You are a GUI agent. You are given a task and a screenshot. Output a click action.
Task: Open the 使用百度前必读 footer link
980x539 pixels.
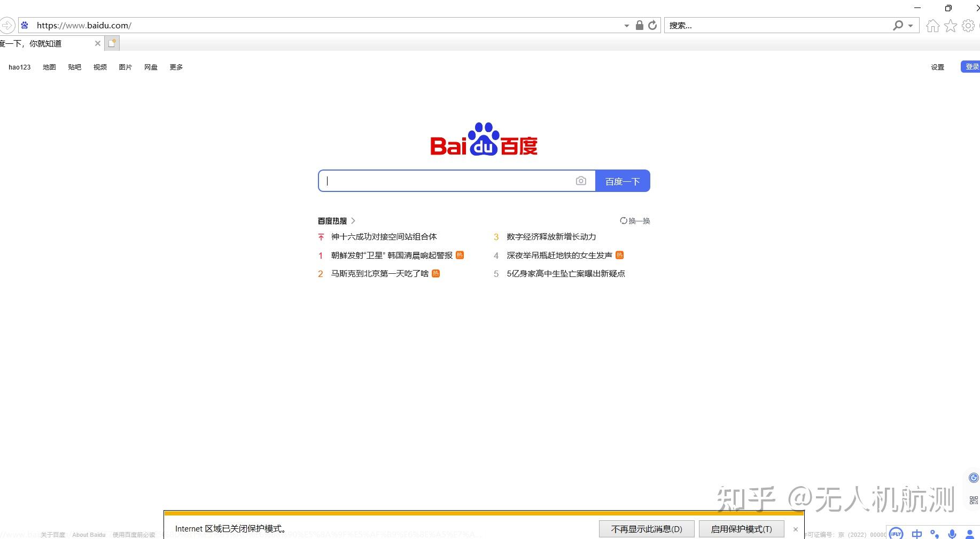pos(134,535)
